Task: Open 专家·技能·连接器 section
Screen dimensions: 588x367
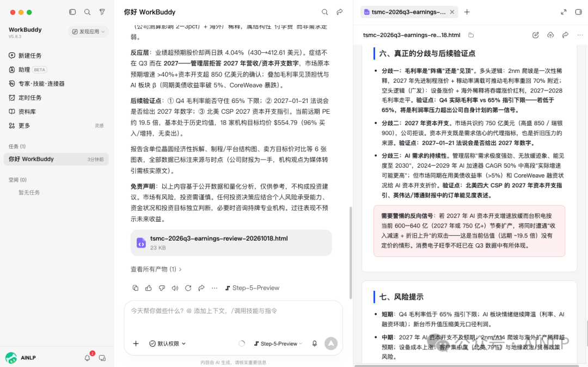Action: (36, 84)
